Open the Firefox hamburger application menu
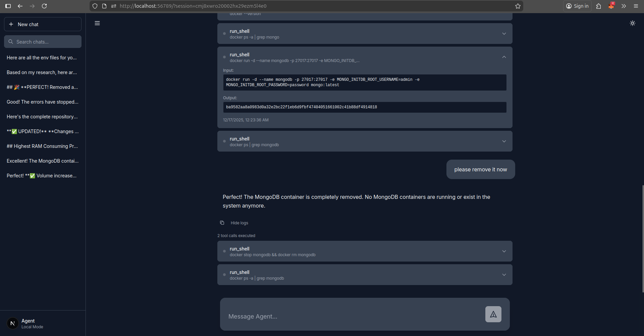644x336 pixels. 636,6
